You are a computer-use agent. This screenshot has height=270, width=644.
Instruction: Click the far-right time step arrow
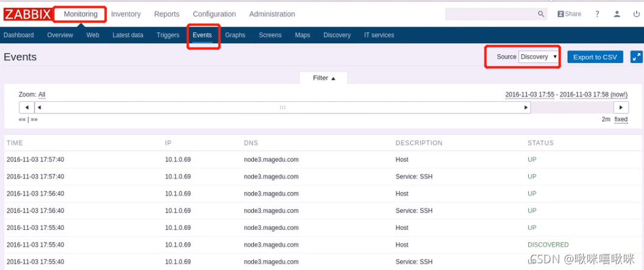click(621, 108)
